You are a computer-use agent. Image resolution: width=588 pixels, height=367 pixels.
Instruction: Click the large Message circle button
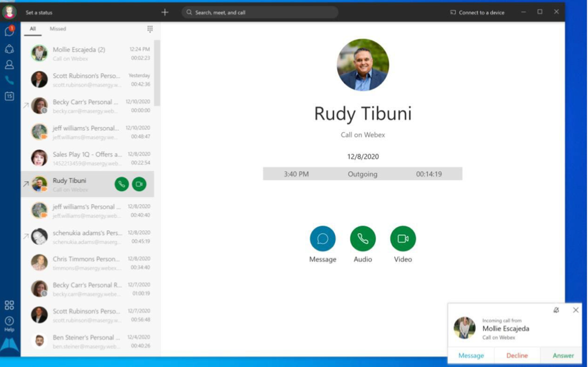pyautogui.click(x=323, y=238)
